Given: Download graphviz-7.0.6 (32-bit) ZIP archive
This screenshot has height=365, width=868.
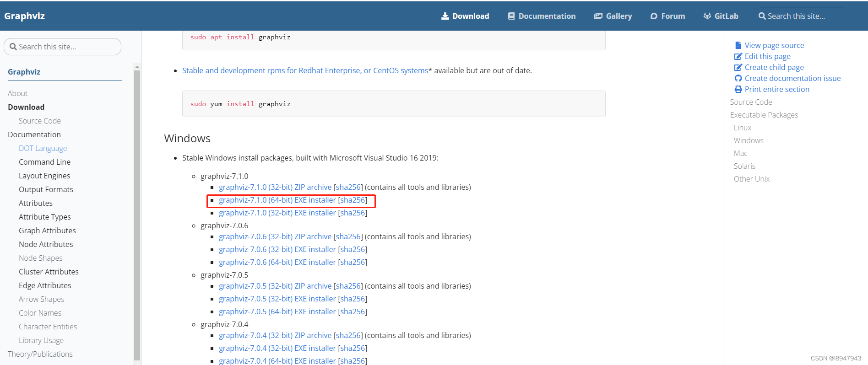Looking at the screenshot, I should click(275, 236).
